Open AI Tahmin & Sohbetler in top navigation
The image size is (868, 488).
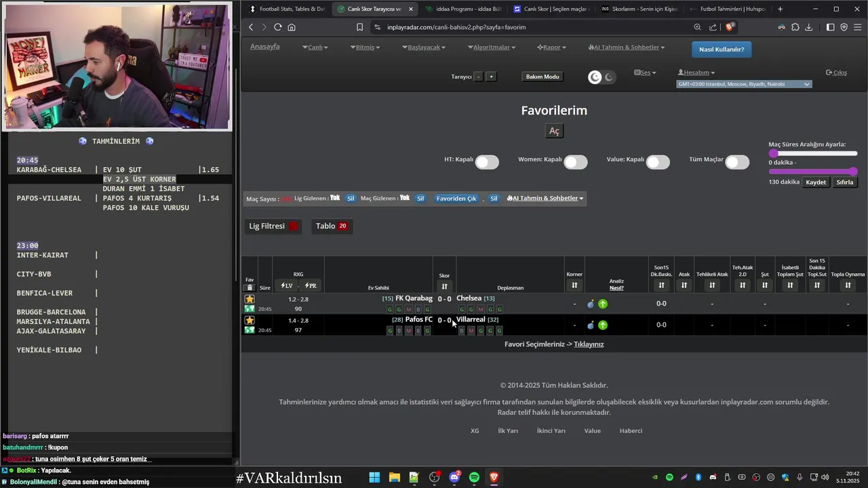pyautogui.click(x=627, y=47)
